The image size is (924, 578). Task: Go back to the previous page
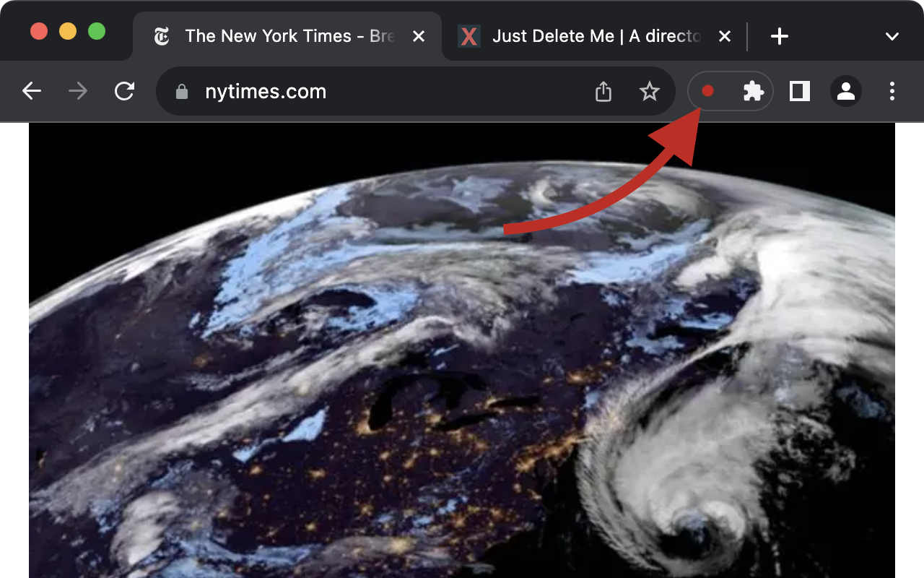(x=32, y=91)
